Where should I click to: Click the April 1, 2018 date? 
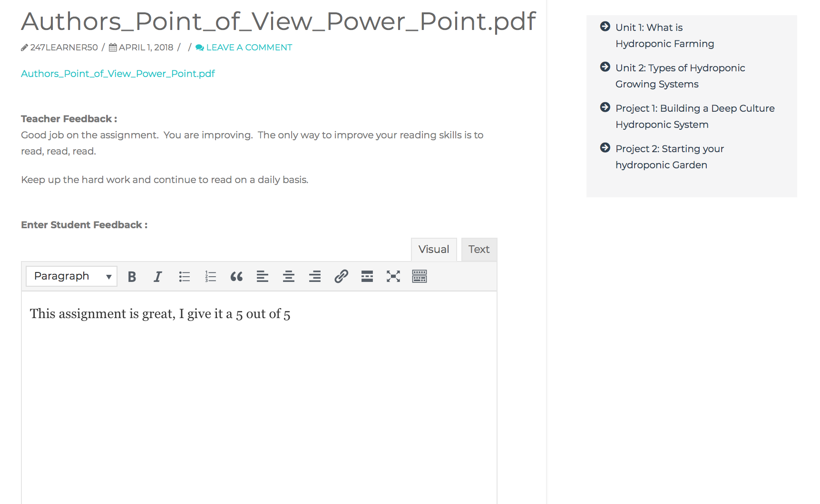146,48
